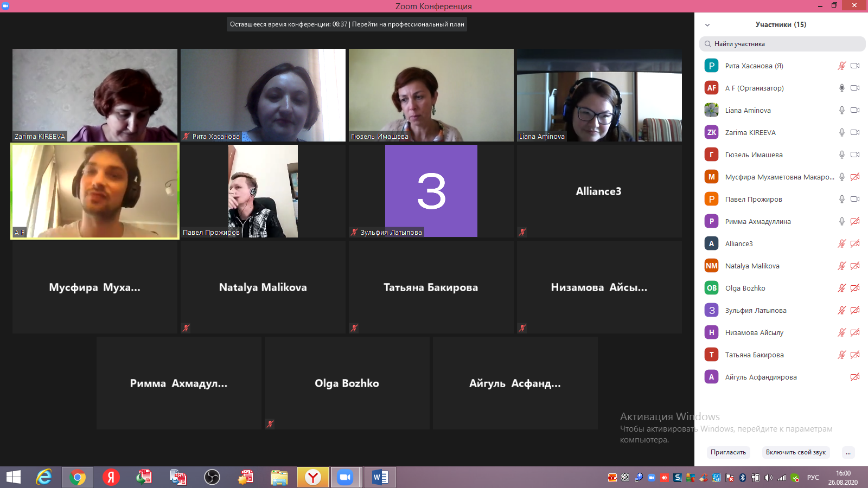Select Olga Bozhko in the participants list
The height and width of the screenshot is (488, 868).
745,288
